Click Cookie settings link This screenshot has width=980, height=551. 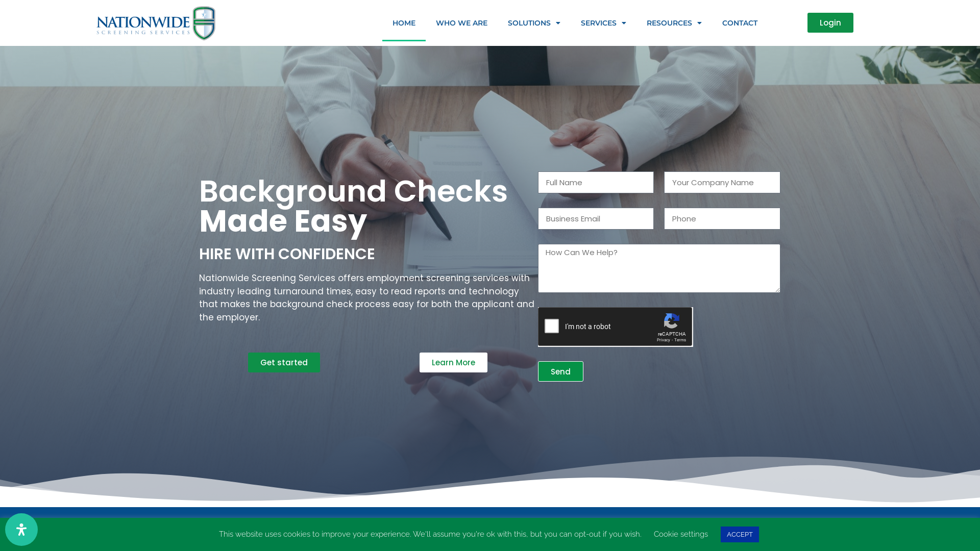pos(680,534)
